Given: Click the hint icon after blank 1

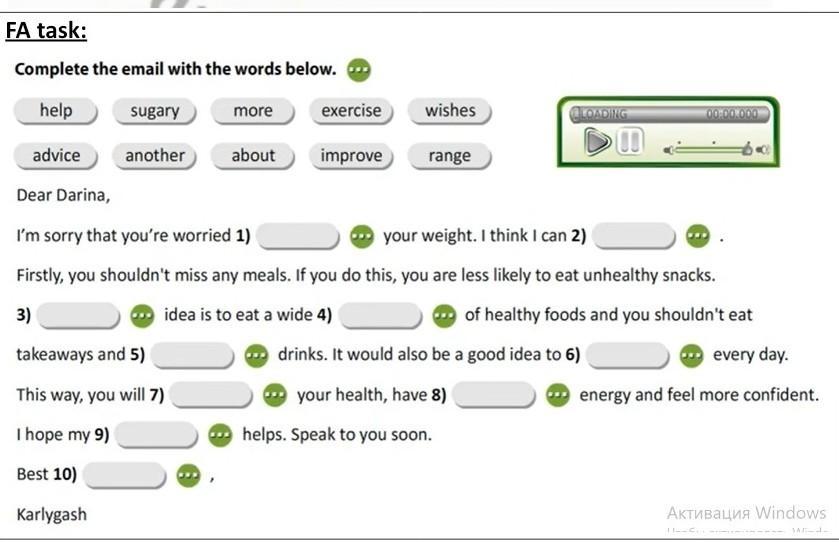Looking at the screenshot, I should tap(362, 236).
